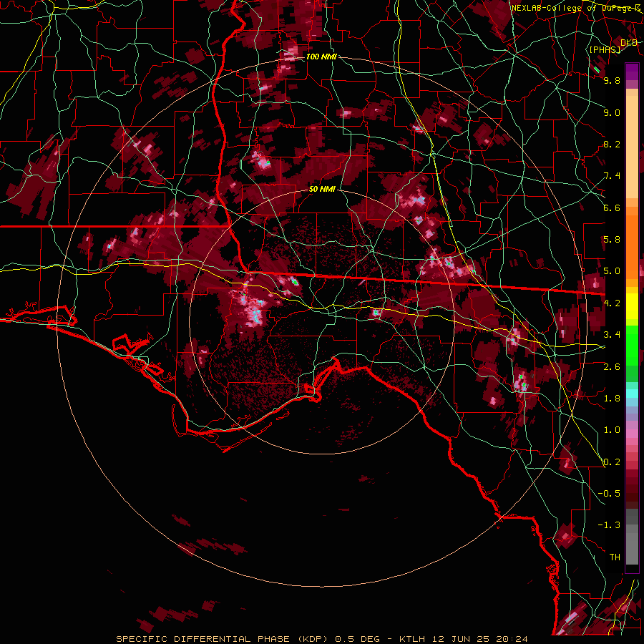The width and height of the screenshot is (644, 644).
Task: Click the TH label on the color scale
Action: click(x=615, y=557)
